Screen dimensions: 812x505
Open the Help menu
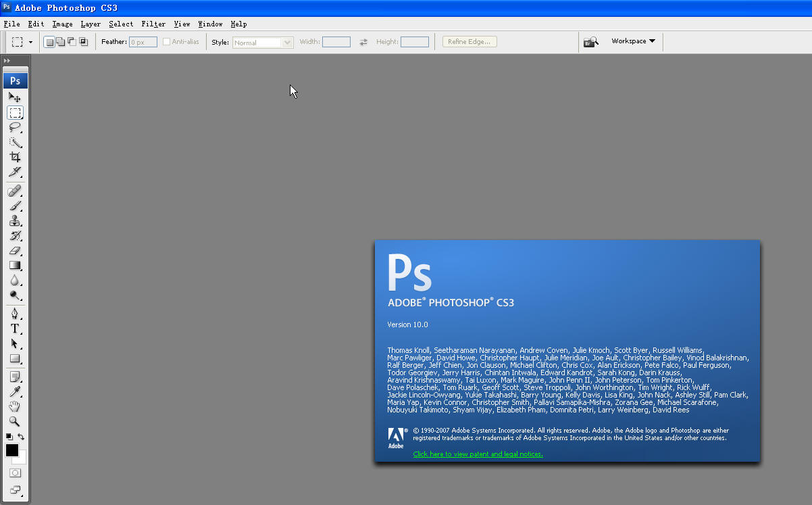238,24
